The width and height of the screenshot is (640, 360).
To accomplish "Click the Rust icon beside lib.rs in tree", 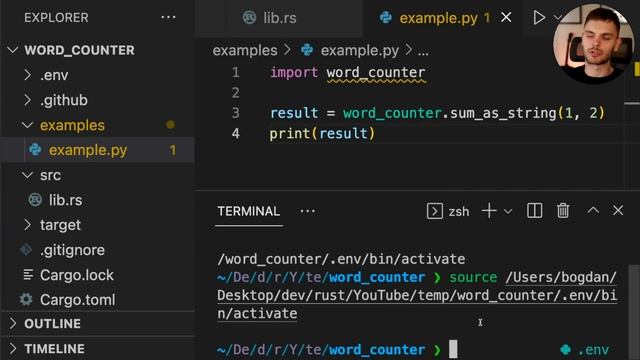I will (x=35, y=200).
